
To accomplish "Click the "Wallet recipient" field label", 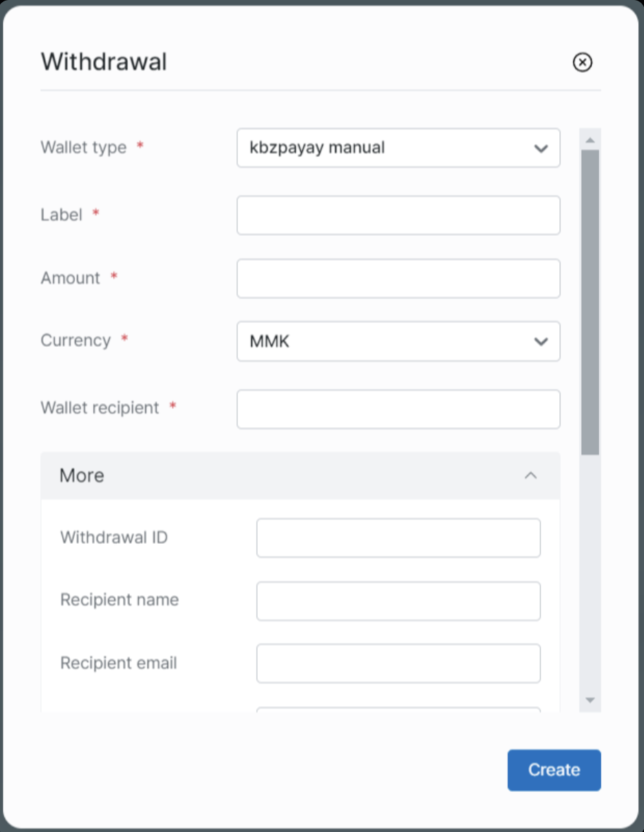I will click(100, 408).
